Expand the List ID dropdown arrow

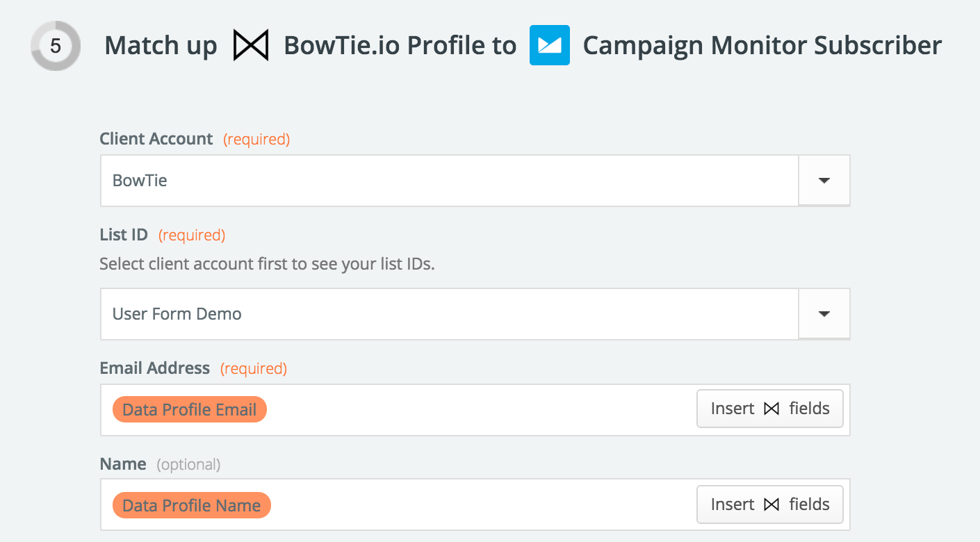coord(824,314)
